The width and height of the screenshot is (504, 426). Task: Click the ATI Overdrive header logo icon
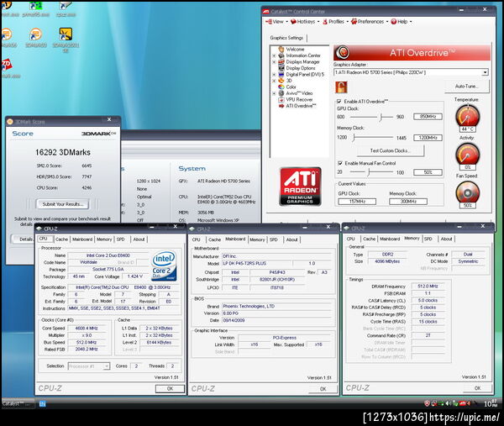click(x=343, y=52)
